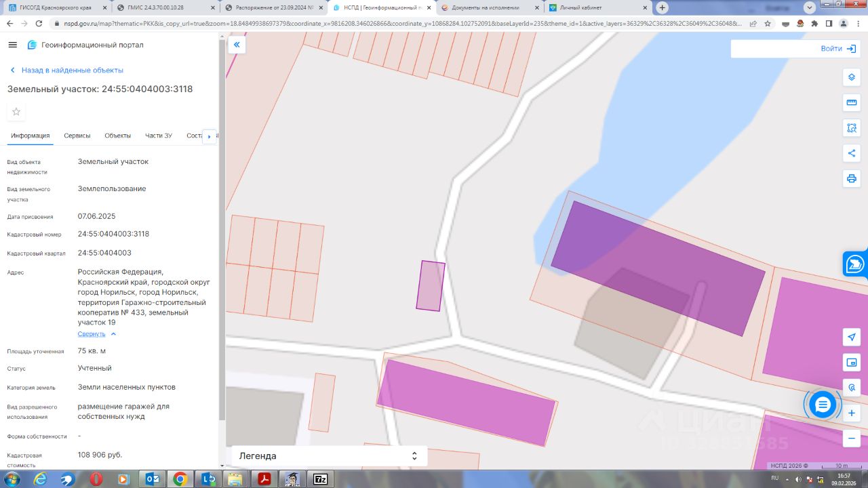Screen dimensions: 868x488
Task: Zoom out on the map
Action: [852, 439]
